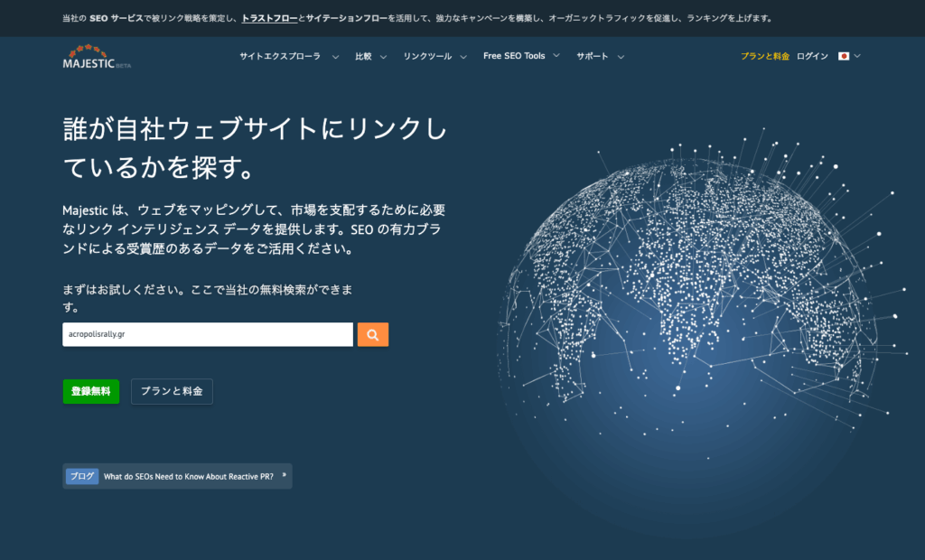Select the Japan flag language icon
The height and width of the screenshot is (560, 925).
844,56
